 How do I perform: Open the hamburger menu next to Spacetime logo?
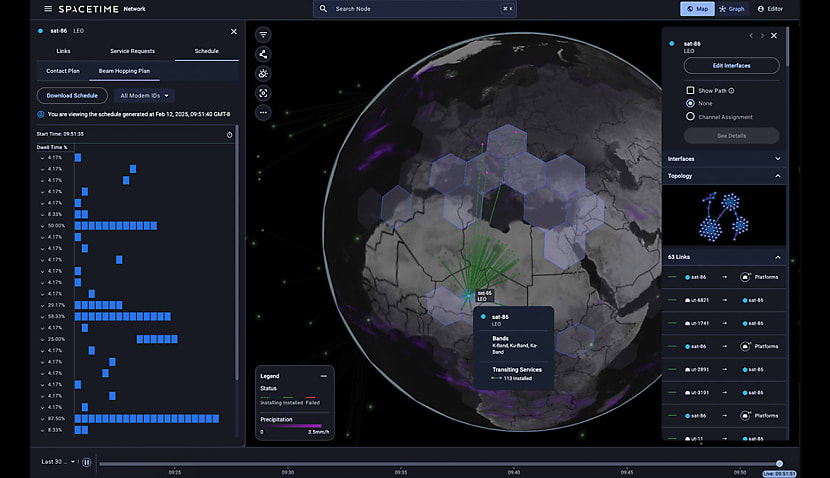[x=48, y=9]
